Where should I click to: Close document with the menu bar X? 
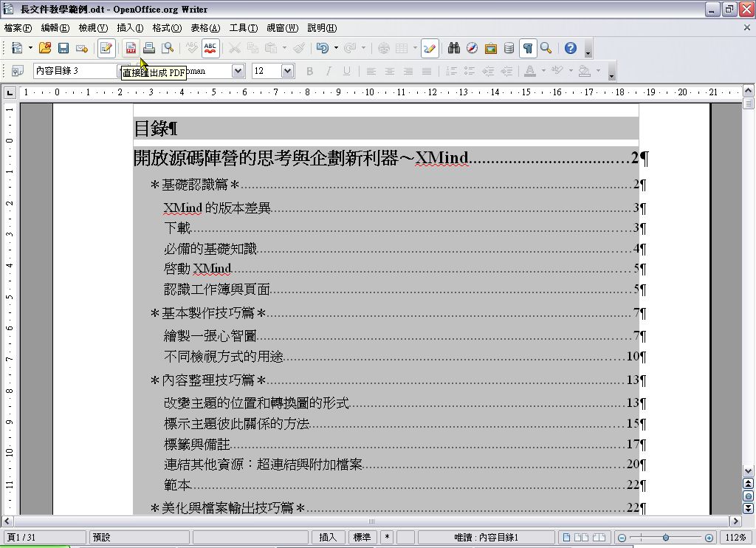pyautogui.click(x=747, y=28)
